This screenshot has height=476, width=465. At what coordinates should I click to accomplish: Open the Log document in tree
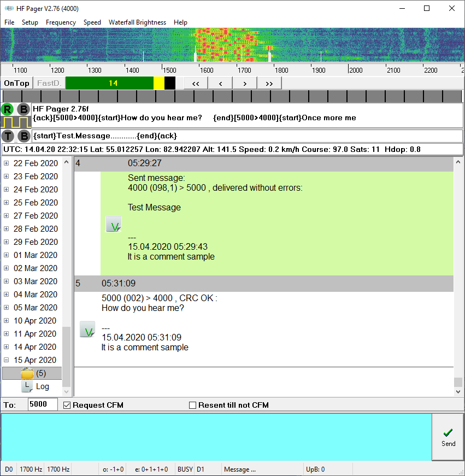pyautogui.click(x=27, y=386)
